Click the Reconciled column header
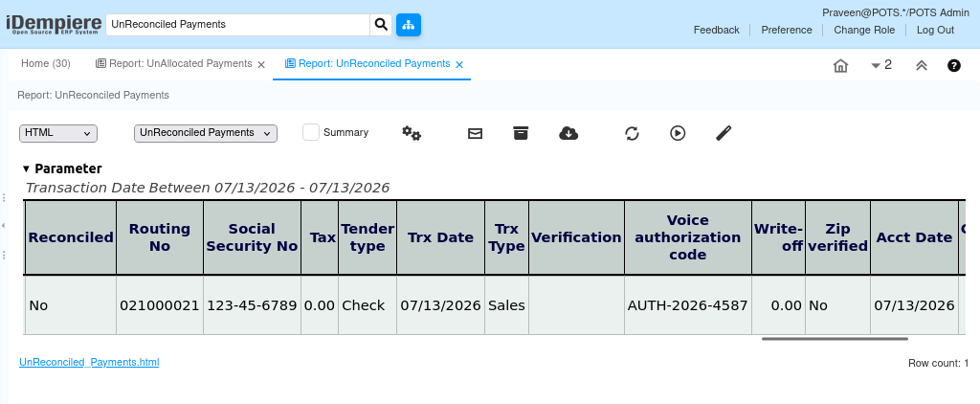 pyautogui.click(x=71, y=237)
